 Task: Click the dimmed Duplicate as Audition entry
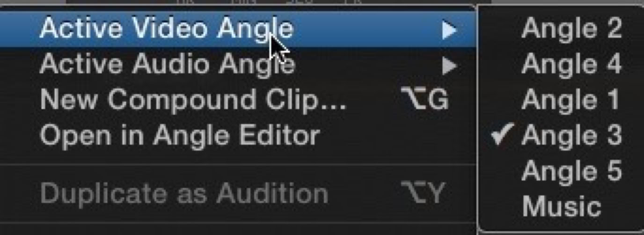pos(238,193)
